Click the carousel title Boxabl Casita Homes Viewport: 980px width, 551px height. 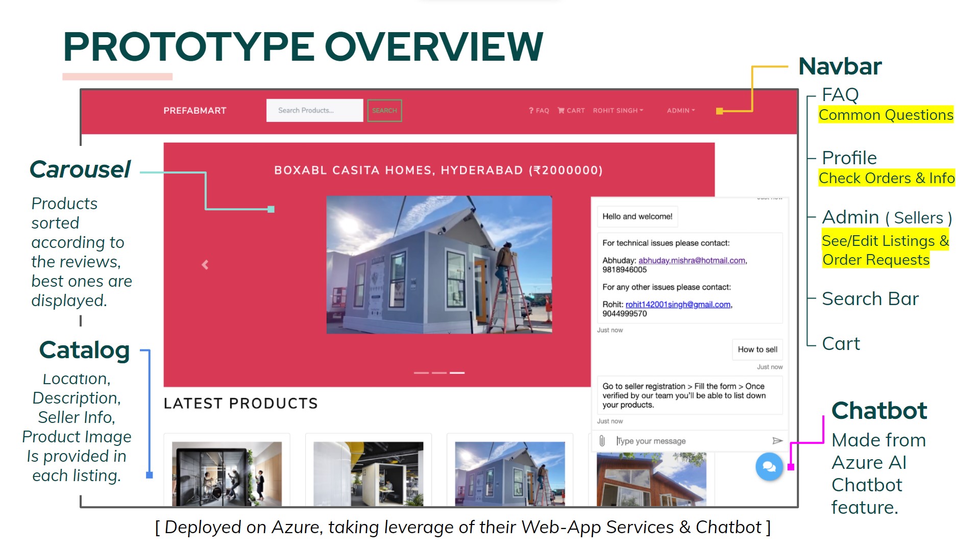(x=438, y=170)
